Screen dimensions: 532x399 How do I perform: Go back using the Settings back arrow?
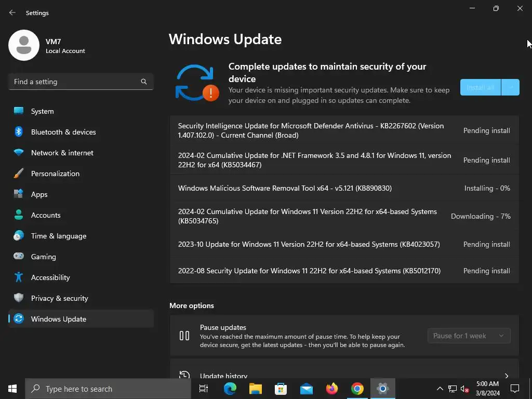[x=12, y=12]
